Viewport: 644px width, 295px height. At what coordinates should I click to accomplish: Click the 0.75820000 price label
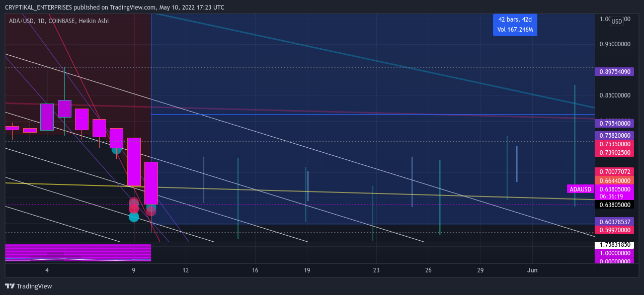pos(614,136)
